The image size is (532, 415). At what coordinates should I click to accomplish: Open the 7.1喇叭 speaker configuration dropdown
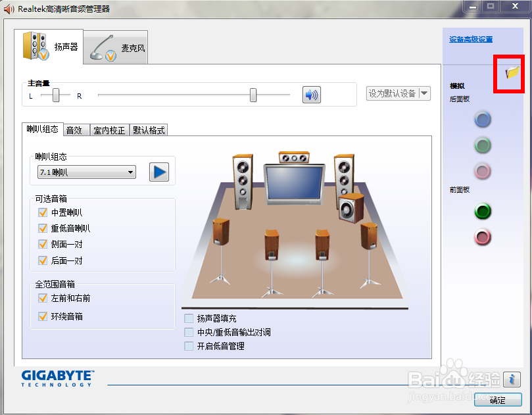(85, 172)
